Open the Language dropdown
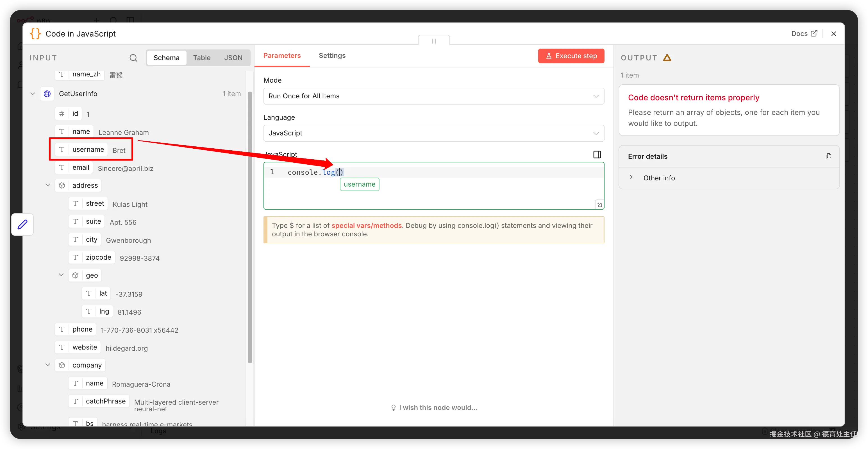Screen dimensions: 868x449 coord(433,133)
